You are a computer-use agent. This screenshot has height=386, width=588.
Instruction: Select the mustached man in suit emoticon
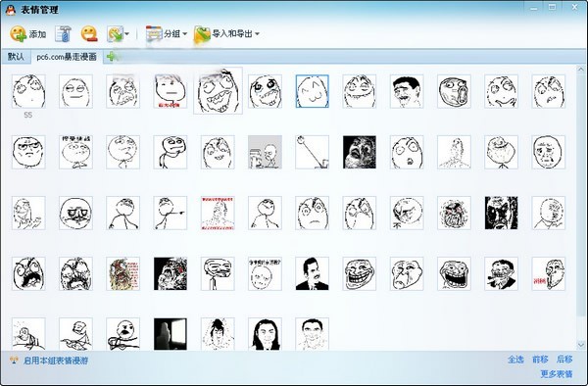coord(312,273)
